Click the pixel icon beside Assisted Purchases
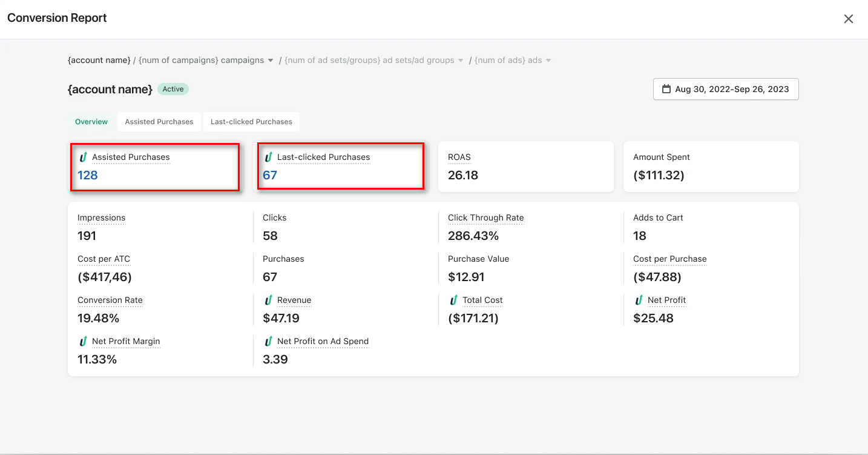The image size is (868, 455). click(83, 157)
